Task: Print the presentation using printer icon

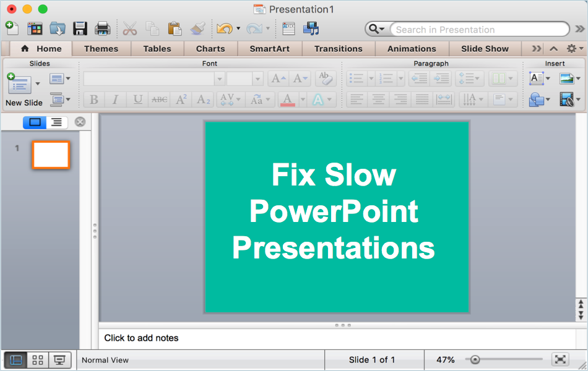Action: [x=102, y=28]
